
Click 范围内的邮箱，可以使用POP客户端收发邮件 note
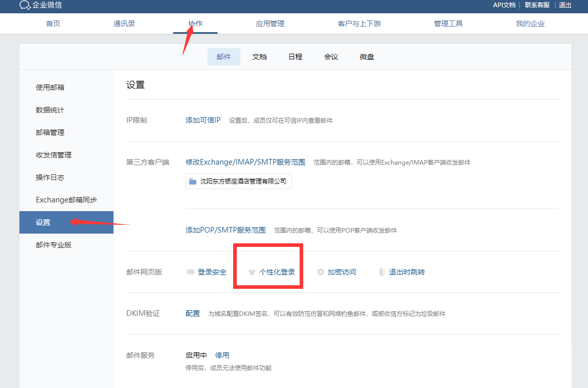(335, 231)
